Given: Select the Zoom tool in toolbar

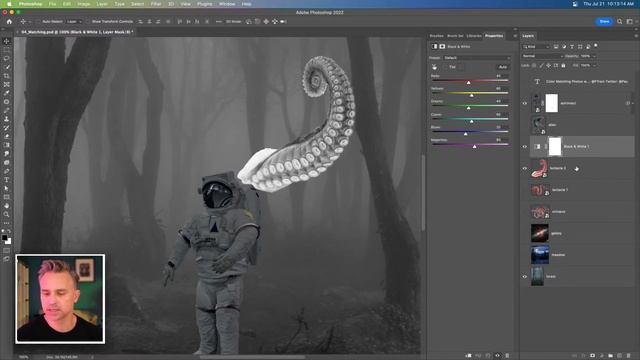Looking at the screenshot, I should (x=7, y=214).
